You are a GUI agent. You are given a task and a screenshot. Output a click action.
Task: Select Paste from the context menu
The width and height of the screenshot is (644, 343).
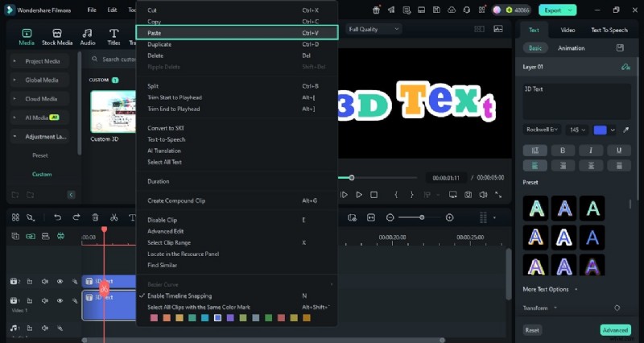click(154, 33)
